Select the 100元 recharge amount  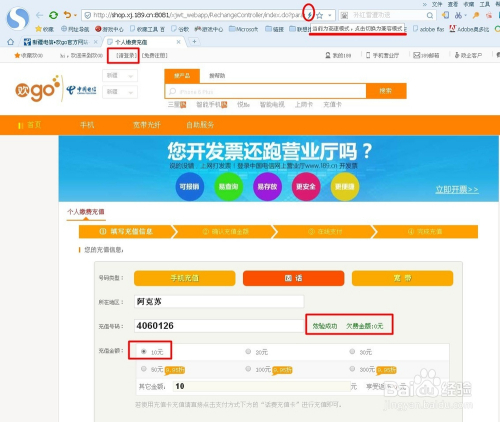coord(248,369)
